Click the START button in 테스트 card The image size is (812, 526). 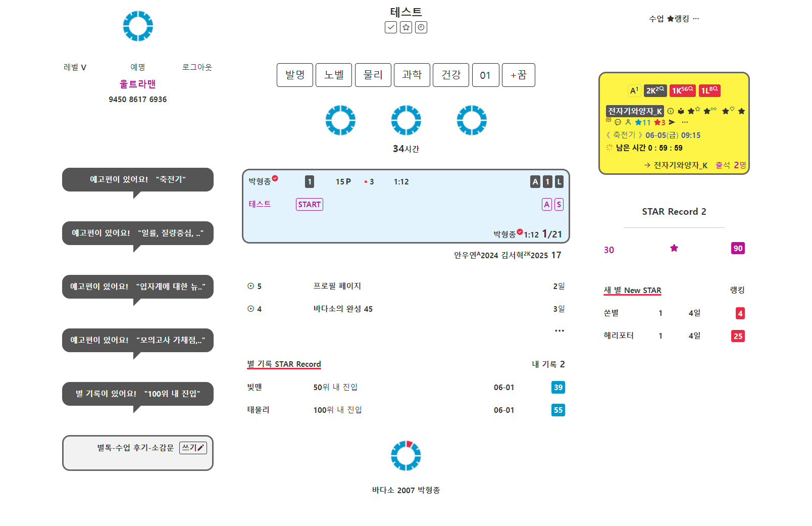(310, 205)
